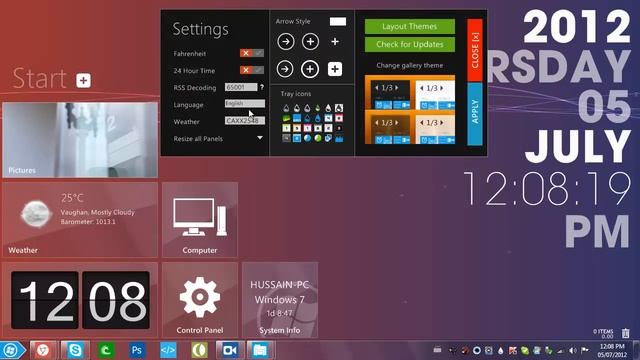
Task: Click the Arrow Style white color swatch
Action: pos(338,21)
